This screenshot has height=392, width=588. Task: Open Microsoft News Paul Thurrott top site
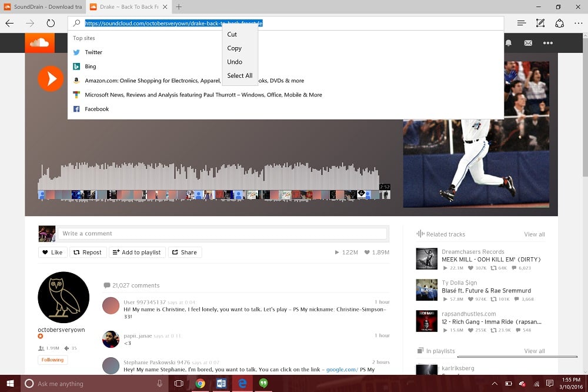click(285, 95)
